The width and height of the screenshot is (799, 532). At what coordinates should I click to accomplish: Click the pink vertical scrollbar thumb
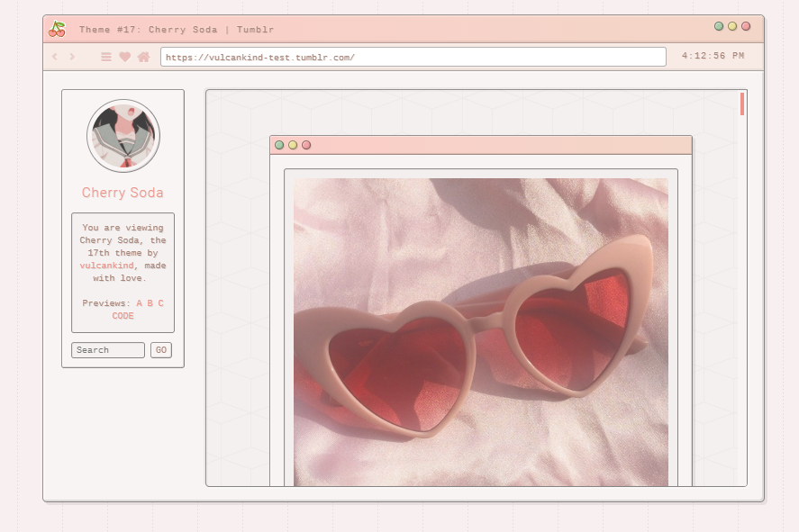(742, 104)
